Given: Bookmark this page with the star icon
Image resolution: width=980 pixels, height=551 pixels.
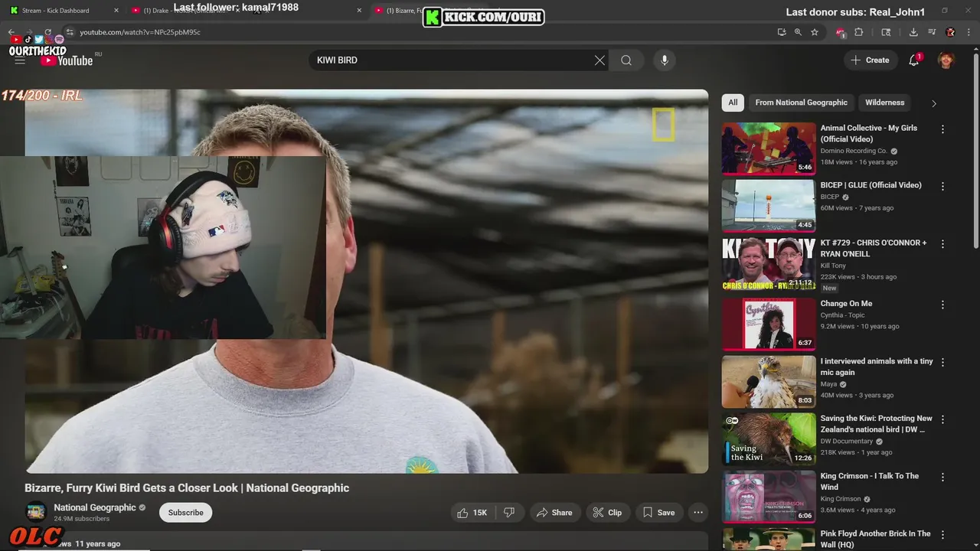Looking at the screenshot, I should [x=815, y=32].
